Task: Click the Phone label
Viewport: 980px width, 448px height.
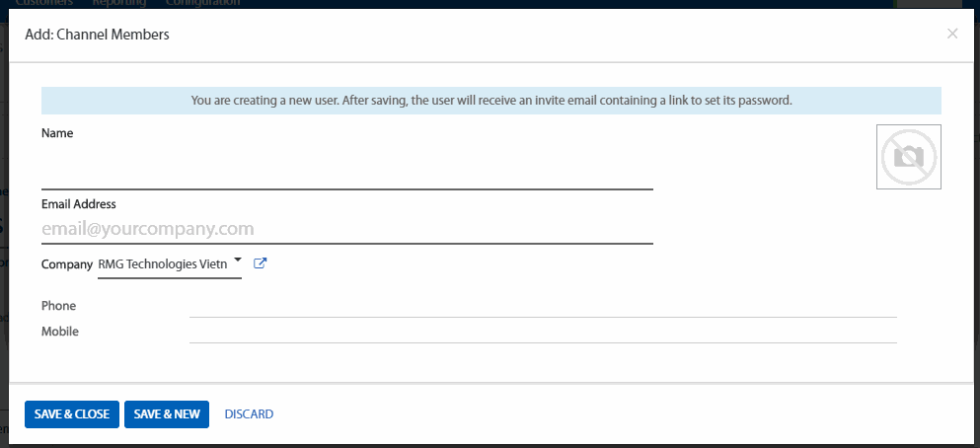Action: [x=58, y=306]
